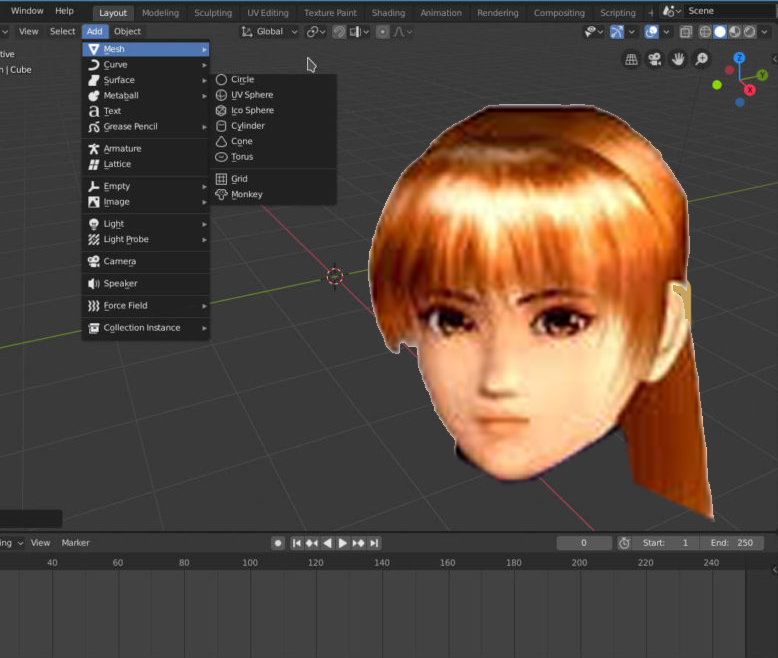Expand the Empty submenu
Screen dimensions: 778x658
tap(146, 186)
